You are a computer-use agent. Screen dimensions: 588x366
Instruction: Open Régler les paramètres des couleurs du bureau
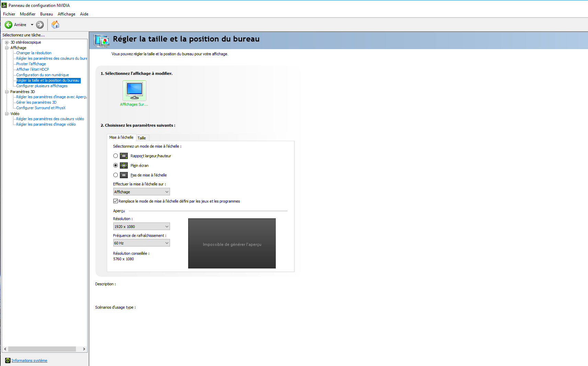pos(52,58)
